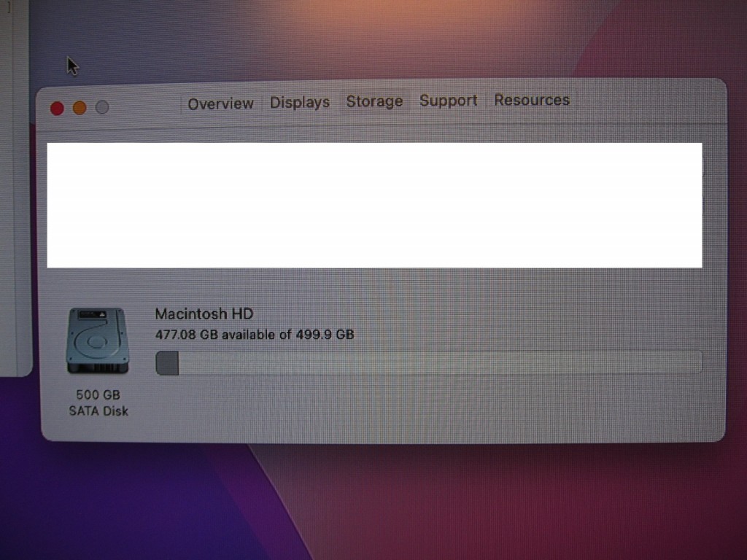Click the 477.08 GB available text
Viewport: 747px width, 560px height.
coord(255,334)
